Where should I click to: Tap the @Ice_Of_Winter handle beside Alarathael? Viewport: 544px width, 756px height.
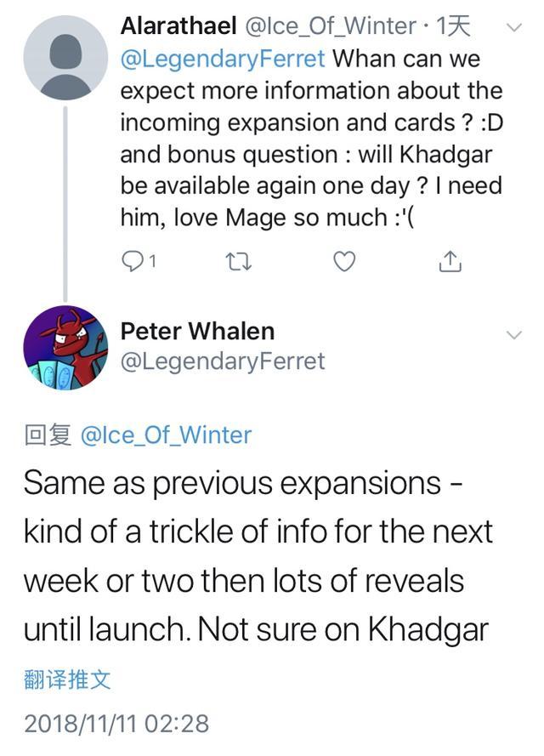pyautogui.click(x=332, y=26)
